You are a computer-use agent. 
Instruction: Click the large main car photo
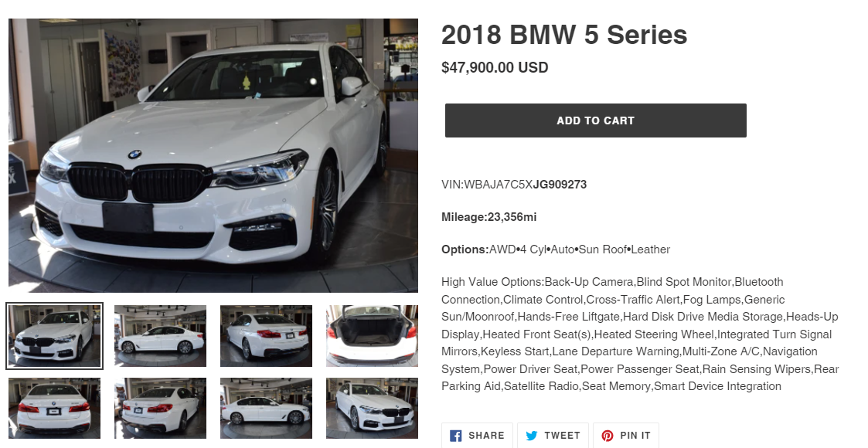pos(213,155)
